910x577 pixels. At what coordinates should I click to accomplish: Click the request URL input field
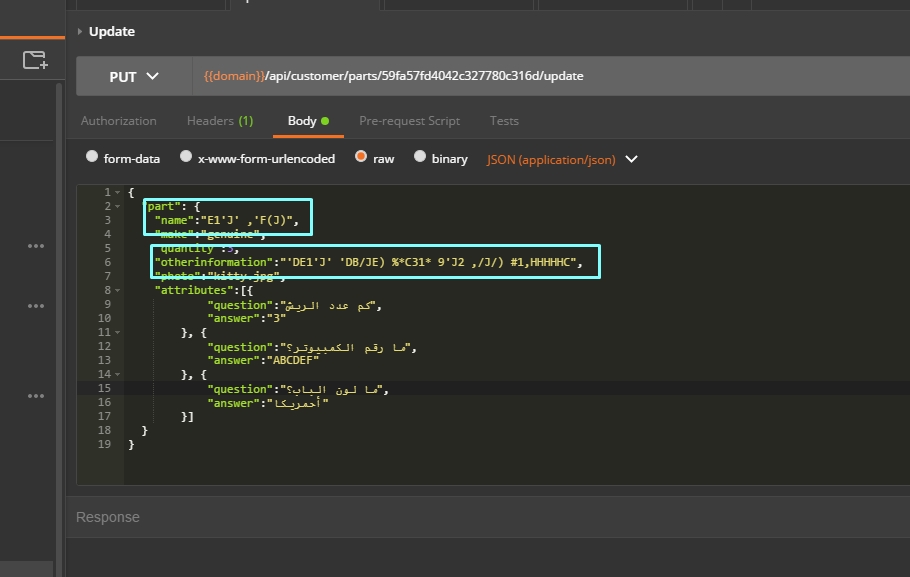coord(551,76)
